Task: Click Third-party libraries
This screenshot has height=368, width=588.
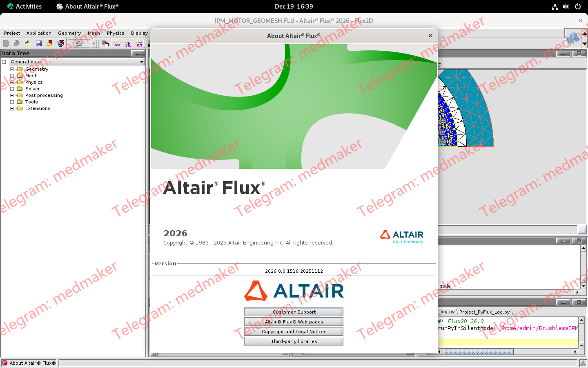Action: click(294, 341)
